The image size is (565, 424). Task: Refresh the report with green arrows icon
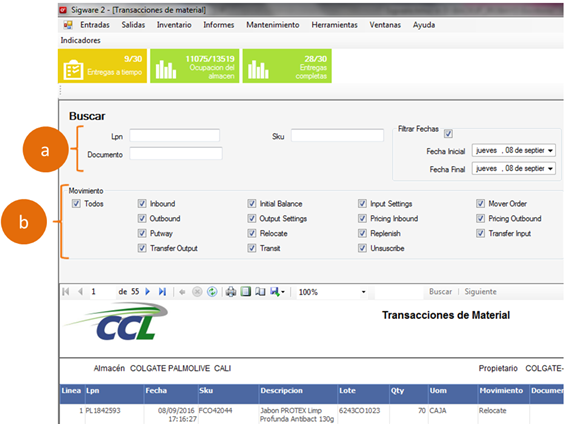pos(212,291)
